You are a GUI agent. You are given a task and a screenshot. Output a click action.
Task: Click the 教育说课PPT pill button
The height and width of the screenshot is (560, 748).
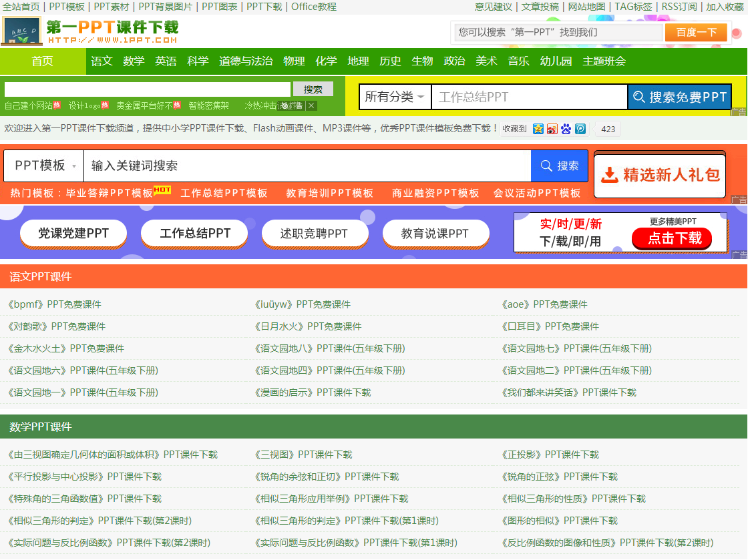pos(435,234)
